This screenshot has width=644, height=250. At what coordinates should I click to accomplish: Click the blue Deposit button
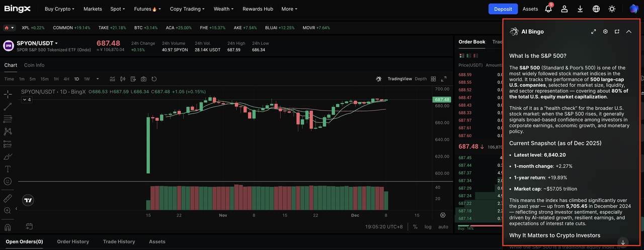pos(503,9)
